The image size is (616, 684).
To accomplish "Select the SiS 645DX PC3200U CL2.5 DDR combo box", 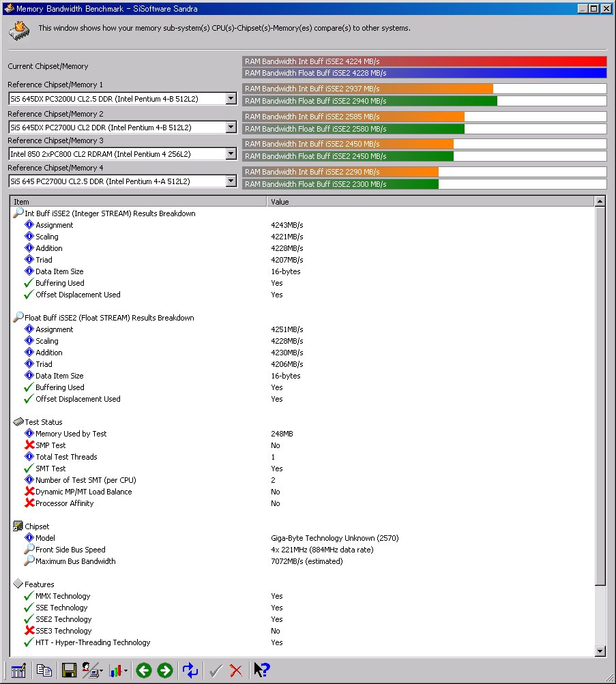I will (x=123, y=99).
